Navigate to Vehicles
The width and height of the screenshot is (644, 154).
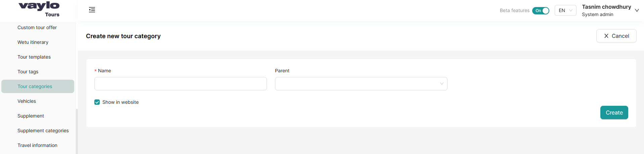coord(27,101)
